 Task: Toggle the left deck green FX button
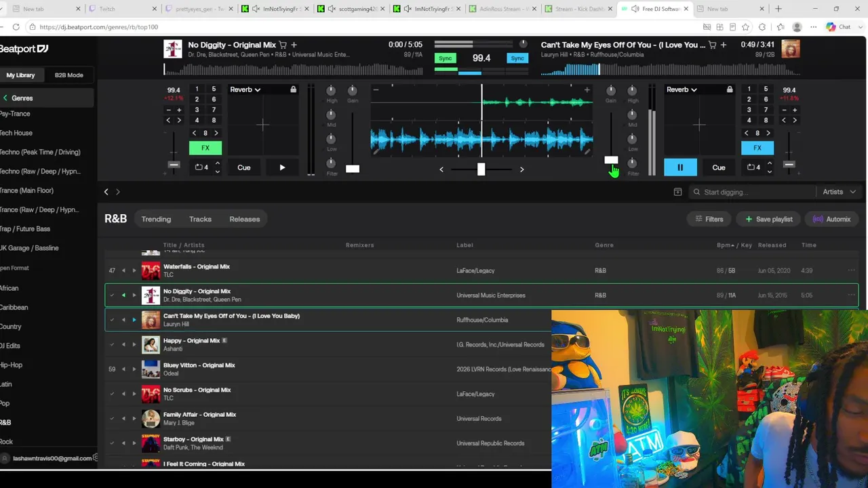(205, 148)
